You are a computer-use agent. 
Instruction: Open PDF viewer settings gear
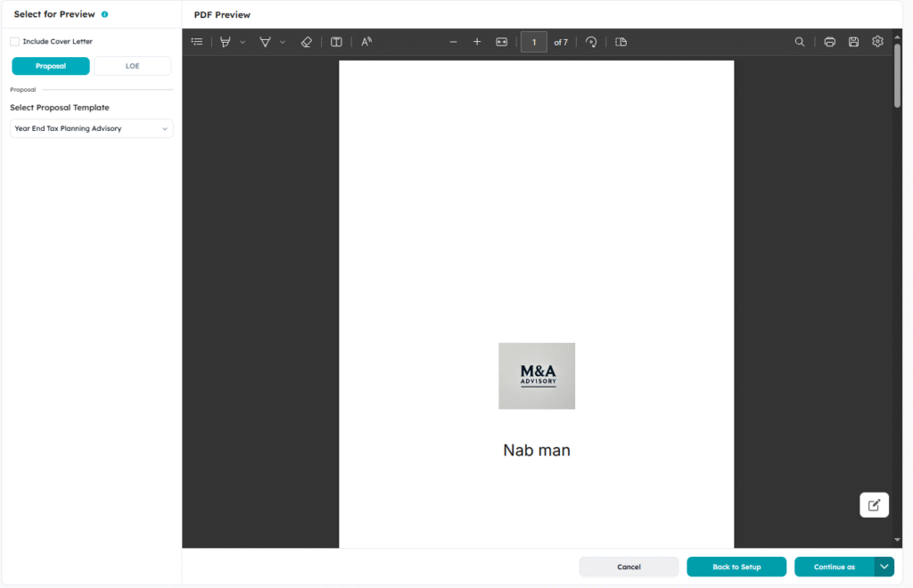877,42
